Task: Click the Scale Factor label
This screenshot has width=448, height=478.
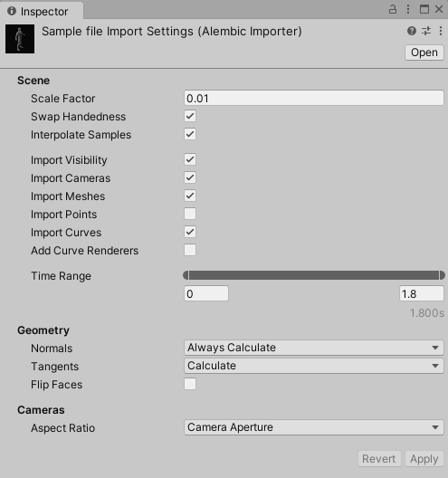Action: [63, 99]
